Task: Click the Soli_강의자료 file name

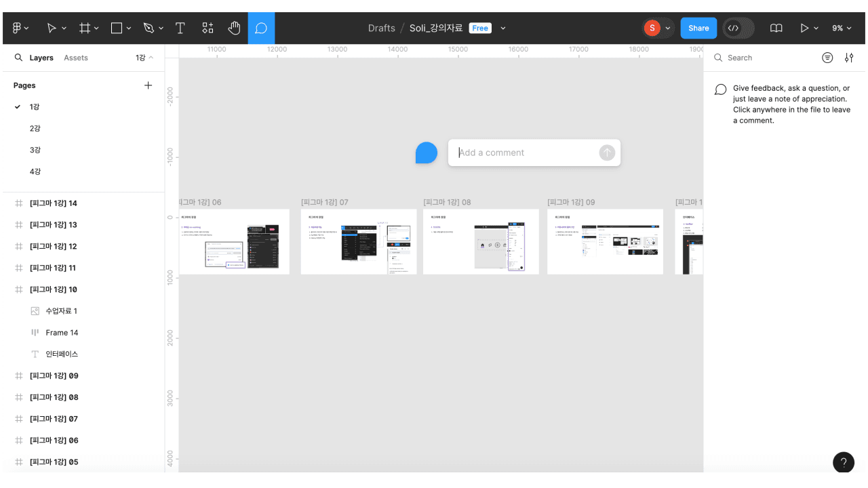Action: tap(436, 28)
